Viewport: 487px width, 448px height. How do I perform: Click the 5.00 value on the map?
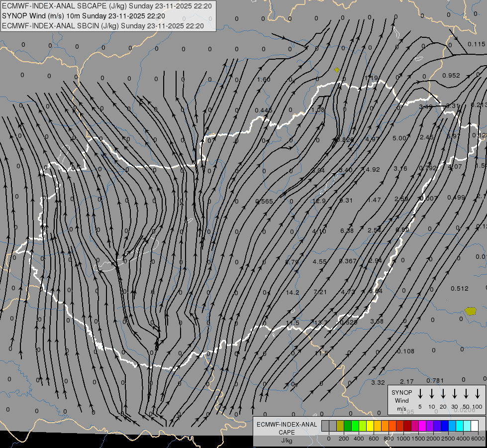click(x=400, y=138)
